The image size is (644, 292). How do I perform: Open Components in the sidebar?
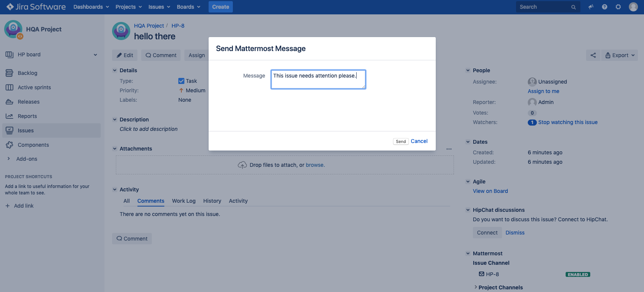(33, 145)
